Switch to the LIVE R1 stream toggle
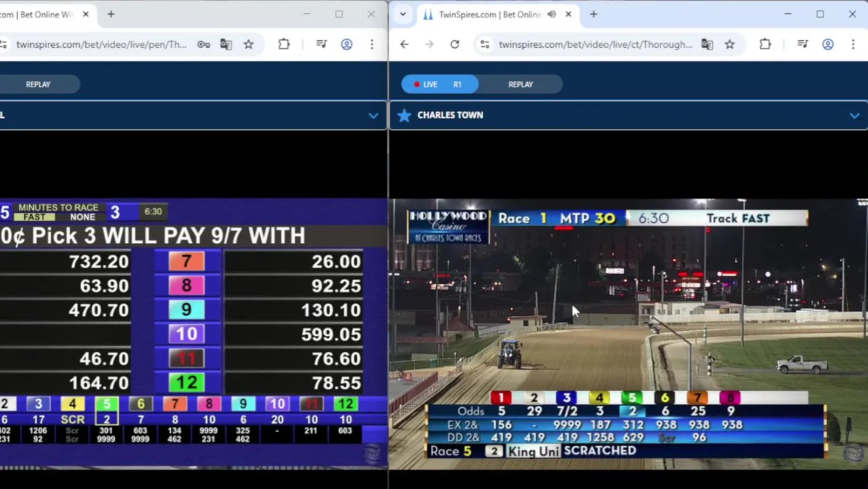Image resolution: width=868 pixels, height=489 pixels. tap(439, 84)
